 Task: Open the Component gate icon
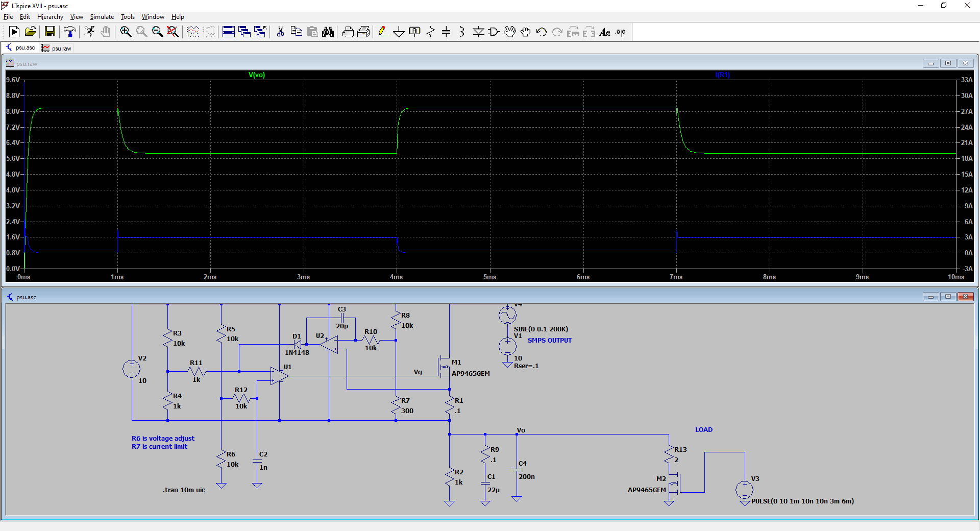494,32
